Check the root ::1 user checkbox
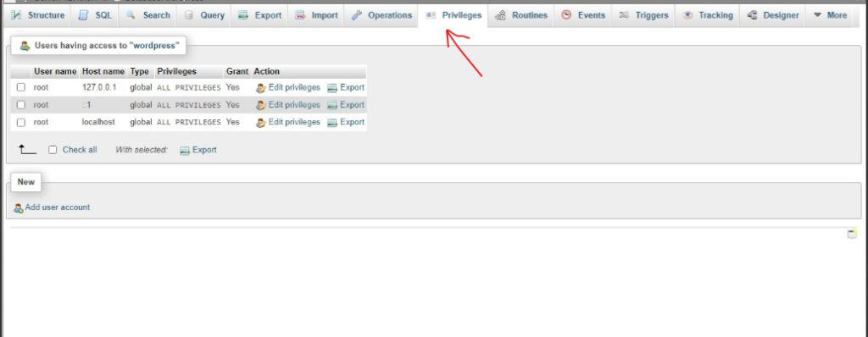The height and width of the screenshot is (337, 868). [21, 105]
